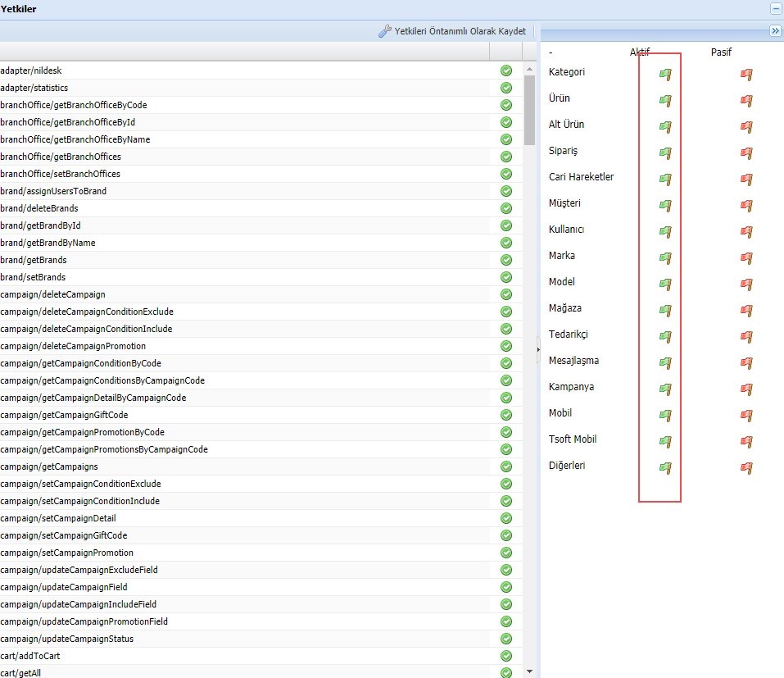The width and height of the screenshot is (784, 678).
Task: Disable Kullanıcı using the red flag
Action: [x=746, y=232]
